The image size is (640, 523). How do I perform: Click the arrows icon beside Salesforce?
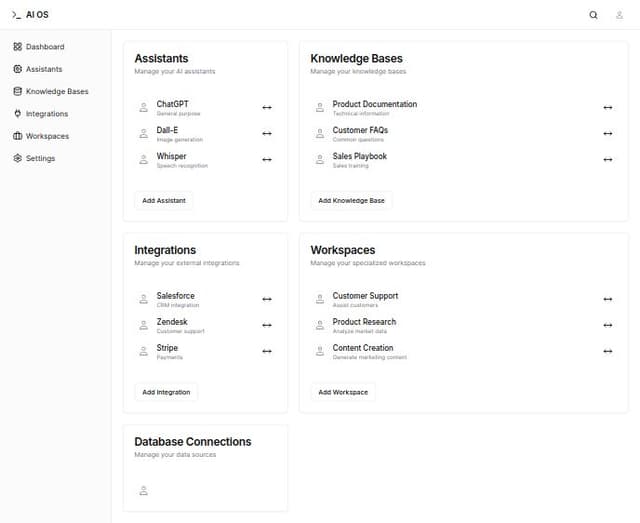coord(267,299)
